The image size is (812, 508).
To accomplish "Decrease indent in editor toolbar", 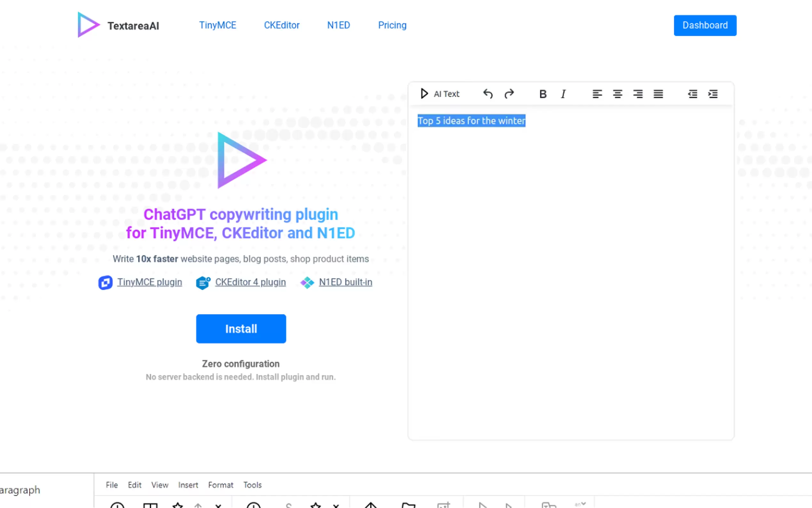I will pos(692,94).
